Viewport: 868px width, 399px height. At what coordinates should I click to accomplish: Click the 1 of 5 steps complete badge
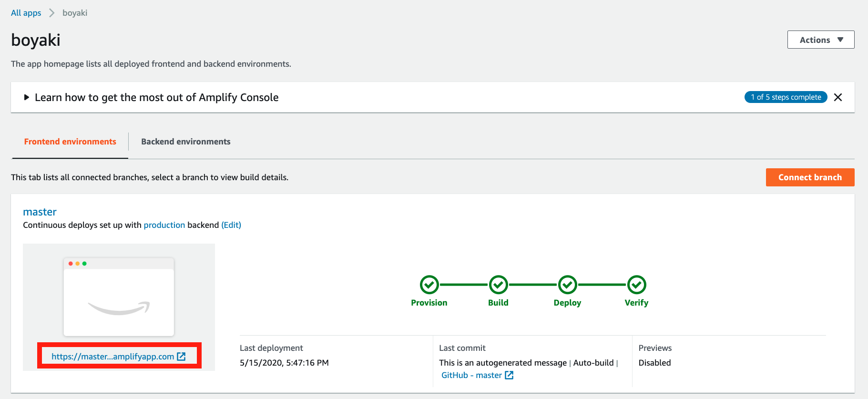click(x=786, y=97)
